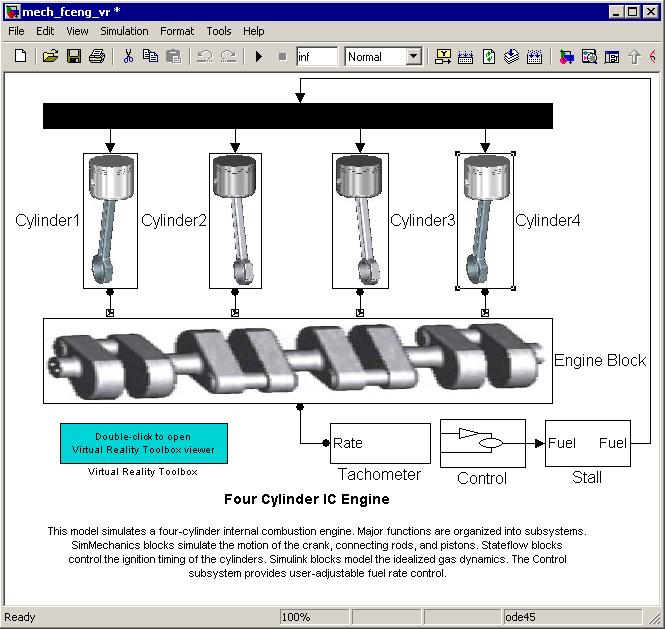The height and width of the screenshot is (629, 665).
Task: Open the Model Explorer icon
Action: coord(589,56)
